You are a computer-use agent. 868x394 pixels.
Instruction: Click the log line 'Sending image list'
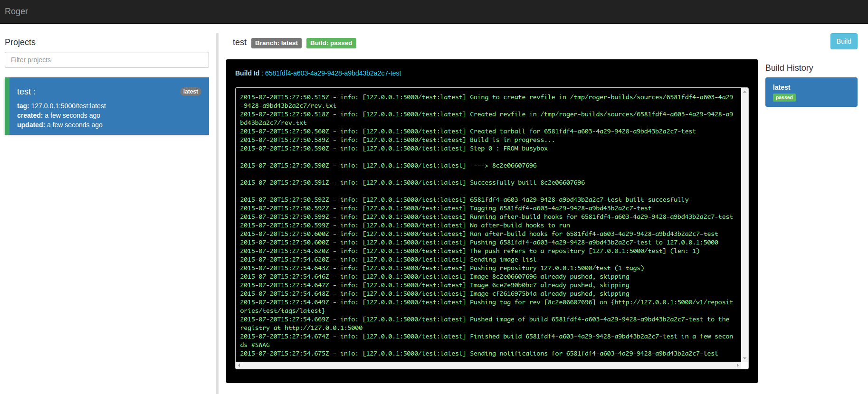(388, 260)
